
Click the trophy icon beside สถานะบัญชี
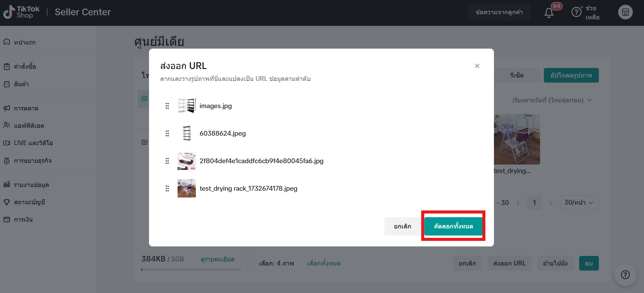tap(7, 202)
